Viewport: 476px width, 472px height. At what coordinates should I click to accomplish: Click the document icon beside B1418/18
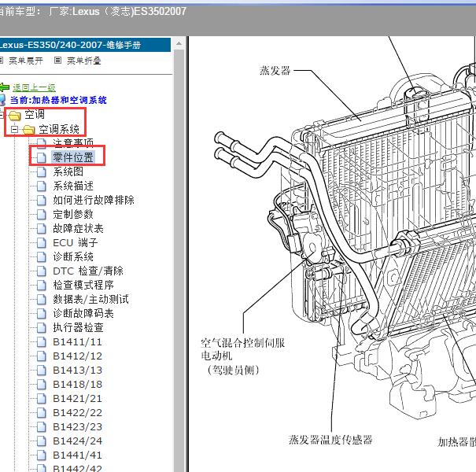click(41, 385)
